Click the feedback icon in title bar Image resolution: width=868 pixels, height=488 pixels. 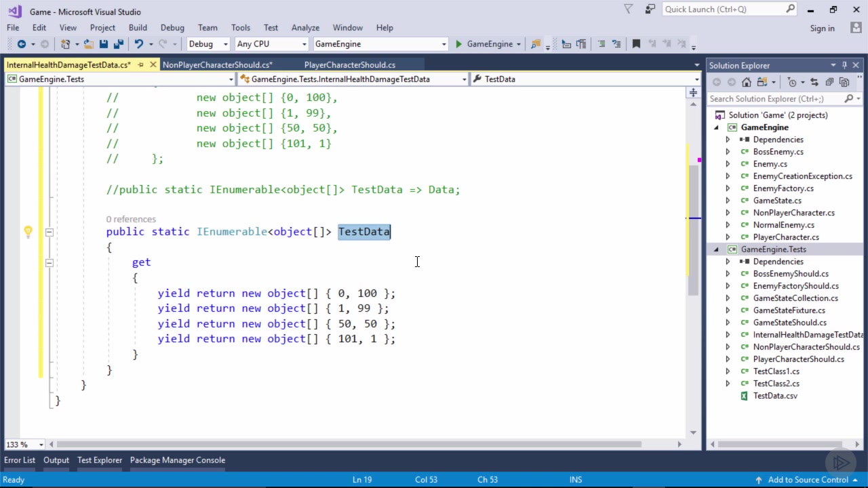[651, 9]
